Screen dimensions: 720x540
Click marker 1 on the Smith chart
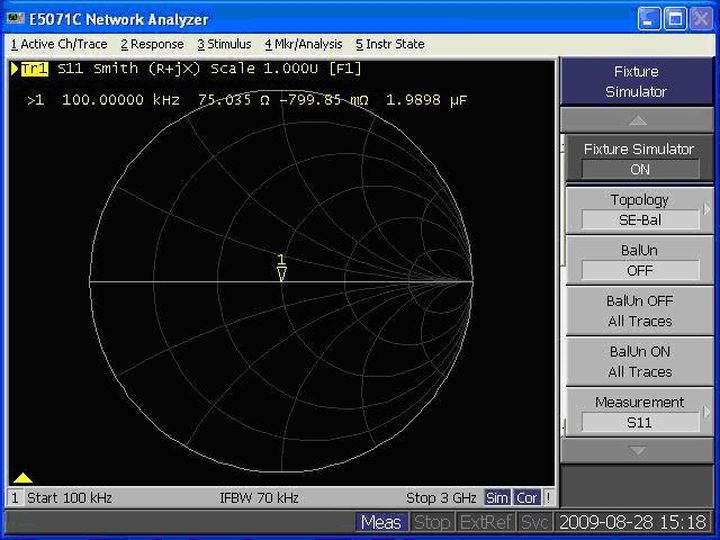pos(281,272)
